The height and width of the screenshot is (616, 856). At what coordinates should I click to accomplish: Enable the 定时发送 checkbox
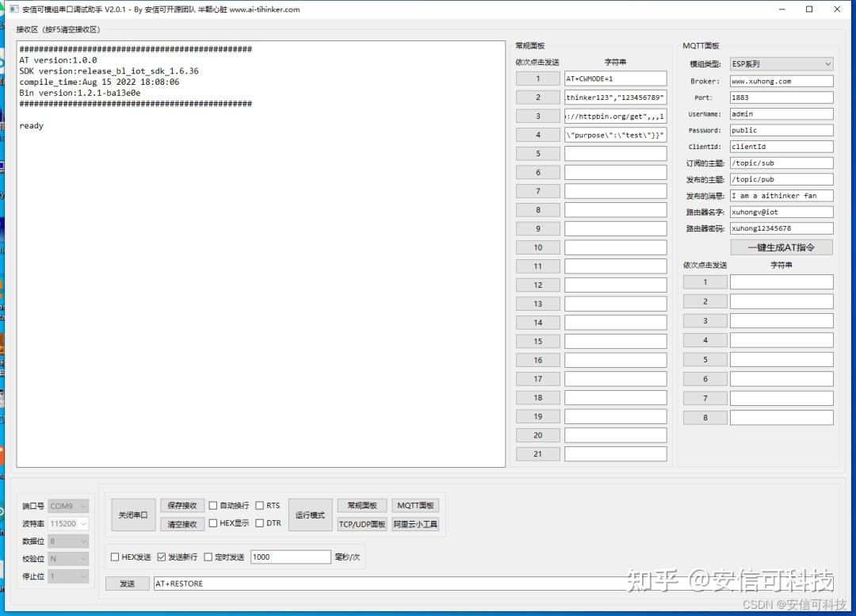[x=206, y=557]
